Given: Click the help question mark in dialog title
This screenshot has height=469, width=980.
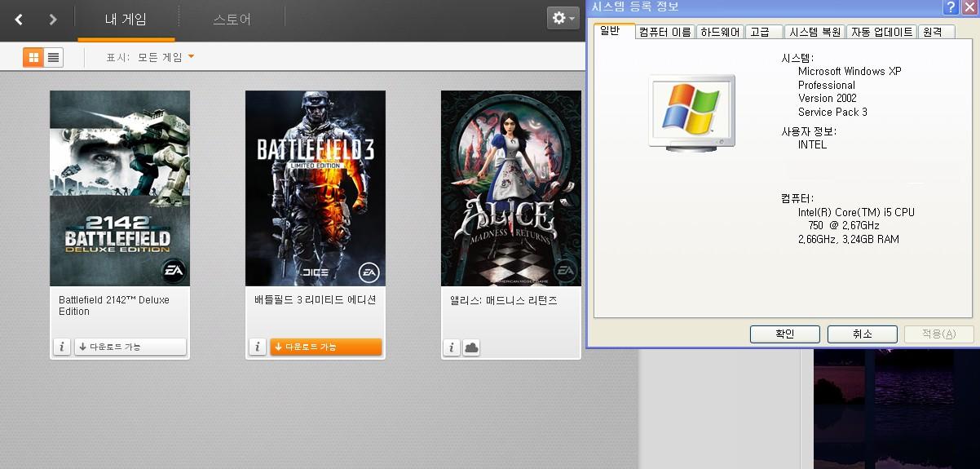Looking at the screenshot, I should [x=951, y=7].
